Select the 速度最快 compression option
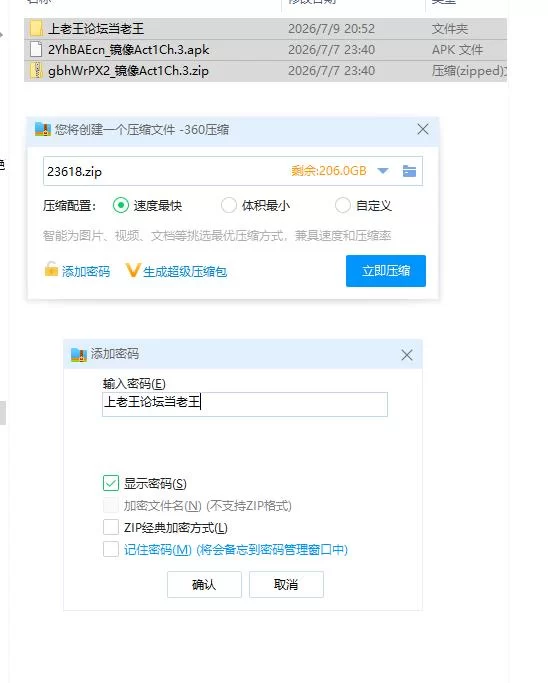The height and width of the screenshot is (683, 548). (121, 205)
